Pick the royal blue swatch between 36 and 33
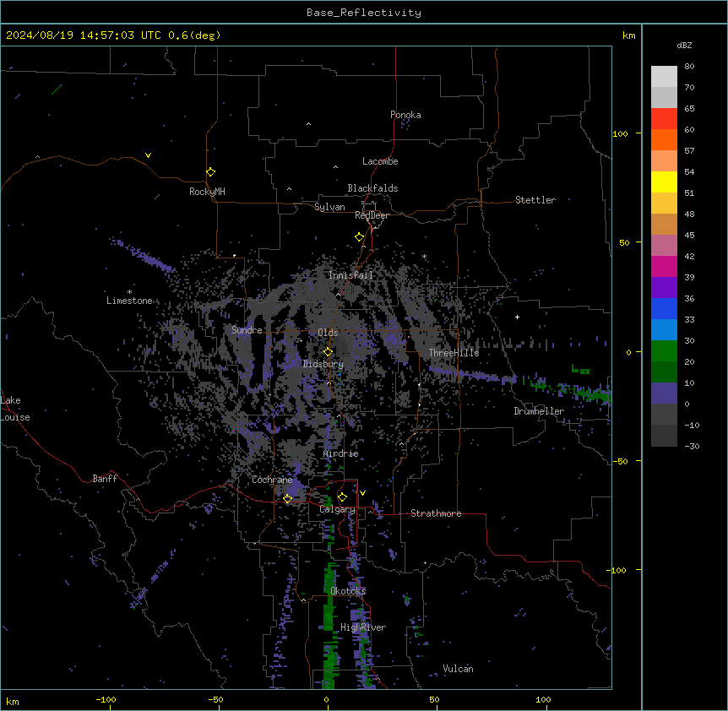 coord(664,308)
